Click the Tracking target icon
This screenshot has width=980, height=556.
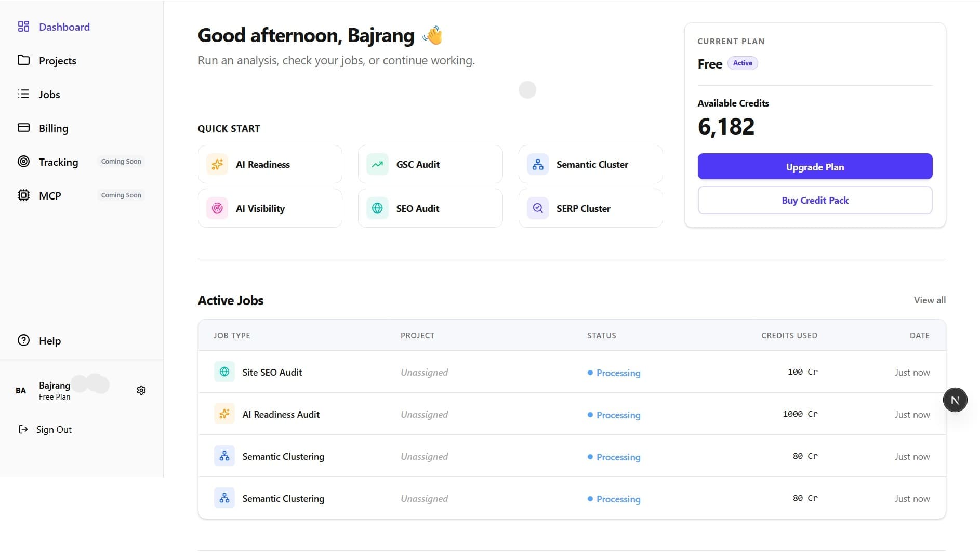click(x=23, y=162)
